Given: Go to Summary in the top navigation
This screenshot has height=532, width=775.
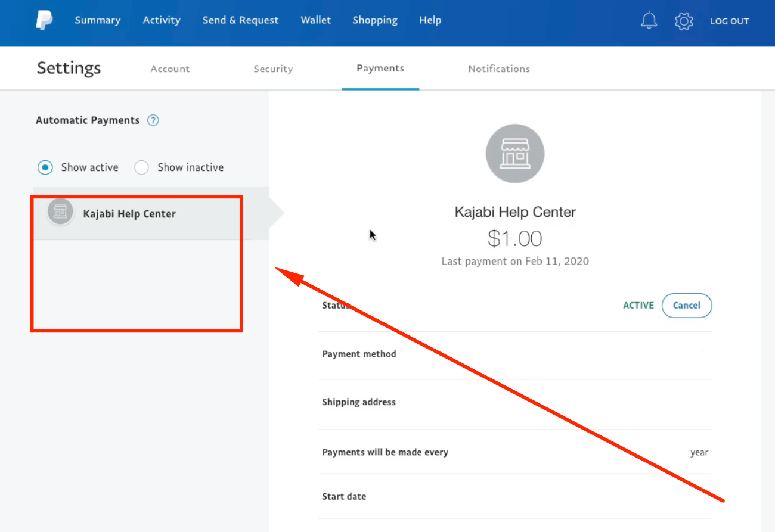Looking at the screenshot, I should tap(97, 20).
